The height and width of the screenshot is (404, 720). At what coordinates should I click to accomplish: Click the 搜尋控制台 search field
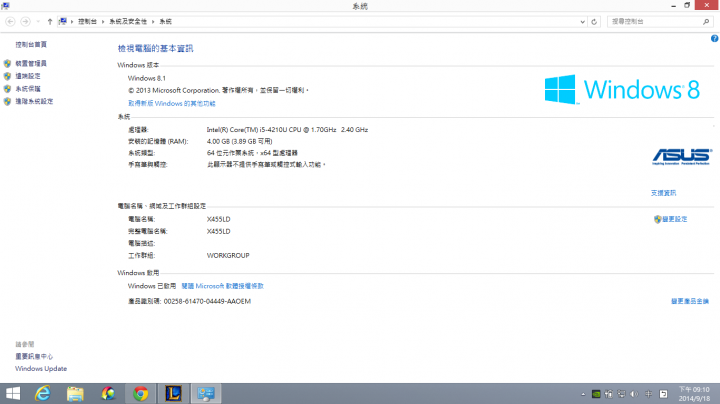click(x=655, y=22)
